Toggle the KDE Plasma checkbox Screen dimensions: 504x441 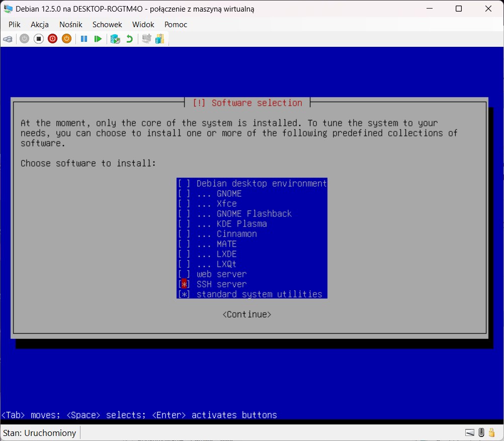[x=184, y=224]
